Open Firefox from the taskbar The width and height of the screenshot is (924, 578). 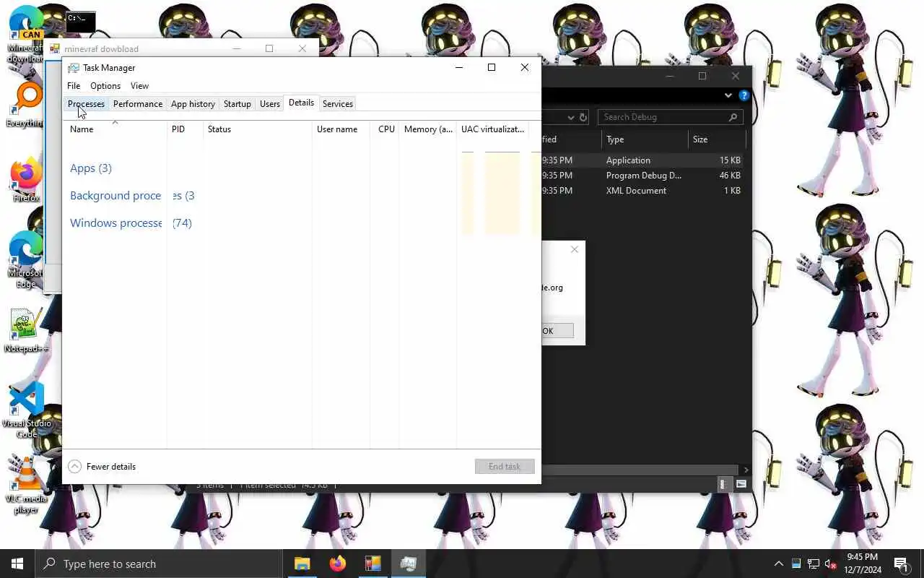[x=337, y=564]
